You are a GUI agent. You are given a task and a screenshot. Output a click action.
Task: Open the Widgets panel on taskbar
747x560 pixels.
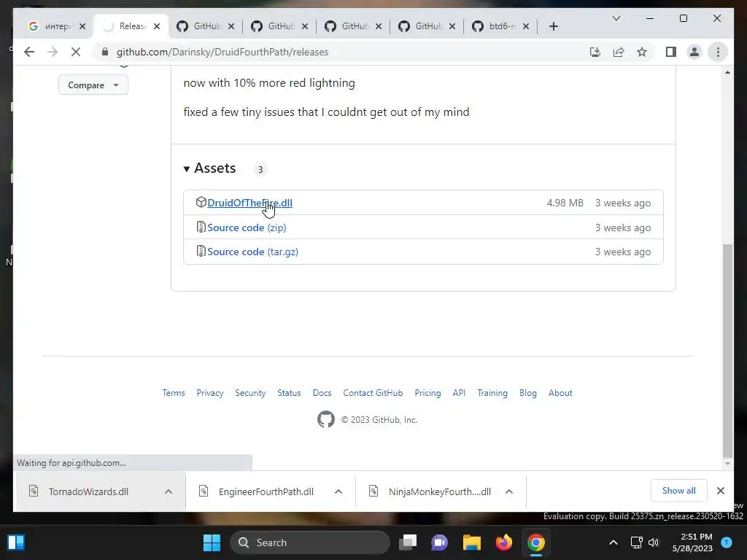16,542
